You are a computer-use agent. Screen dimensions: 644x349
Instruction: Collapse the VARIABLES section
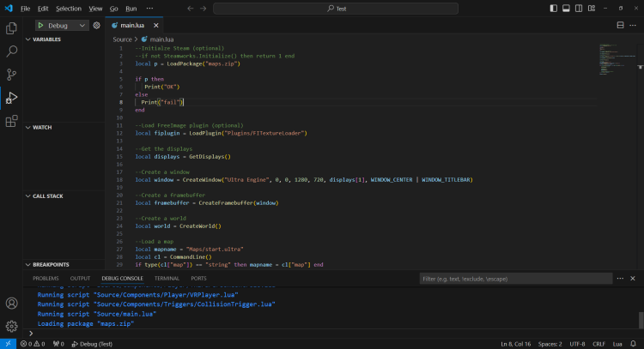(x=46, y=39)
